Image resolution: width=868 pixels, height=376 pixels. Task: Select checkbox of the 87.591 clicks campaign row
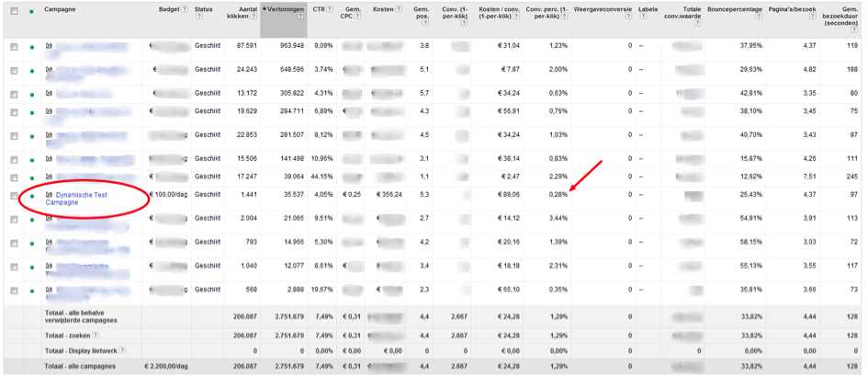14,46
